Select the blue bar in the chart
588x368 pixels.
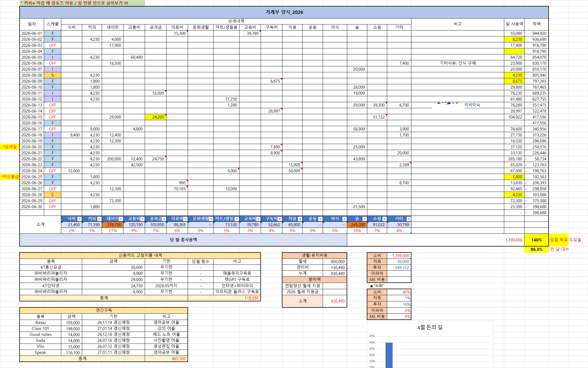pos(389,355)
